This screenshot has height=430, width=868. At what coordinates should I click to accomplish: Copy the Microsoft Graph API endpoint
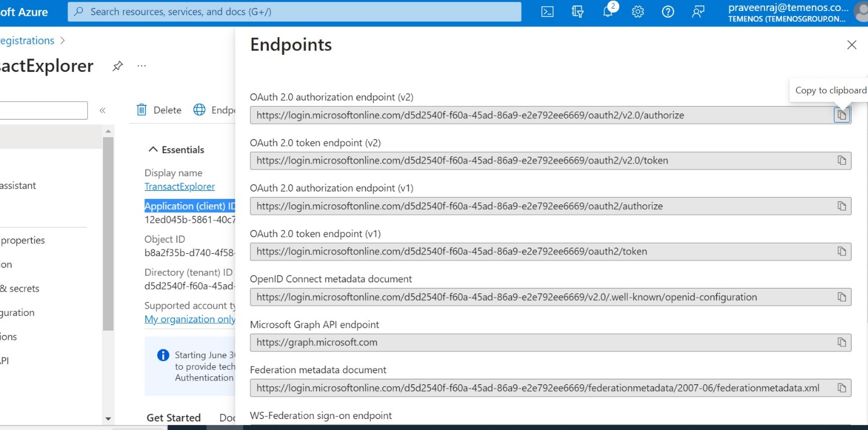pyautogui.click(x=841, y=342)
